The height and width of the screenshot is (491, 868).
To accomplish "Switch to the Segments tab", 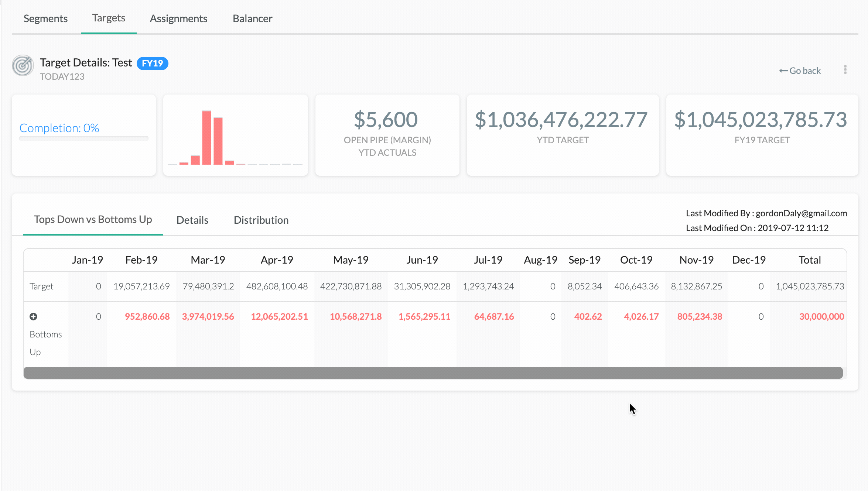I will point(45,18).
